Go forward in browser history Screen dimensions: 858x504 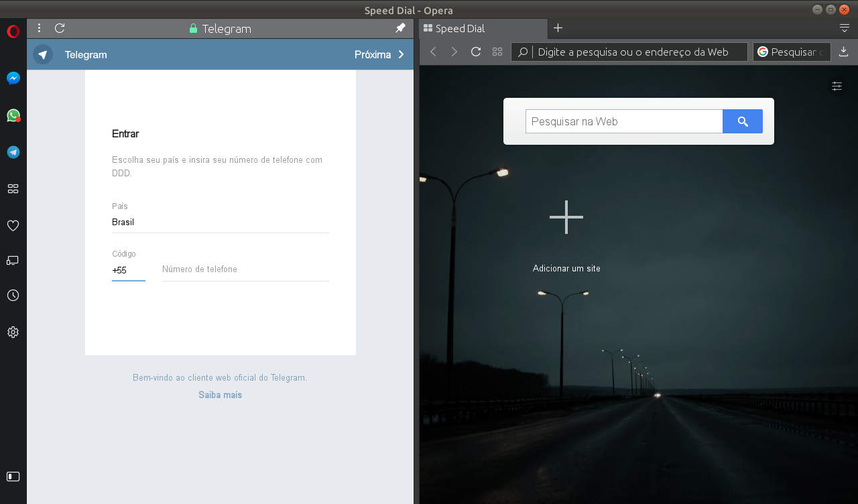(x=454, y=52)
